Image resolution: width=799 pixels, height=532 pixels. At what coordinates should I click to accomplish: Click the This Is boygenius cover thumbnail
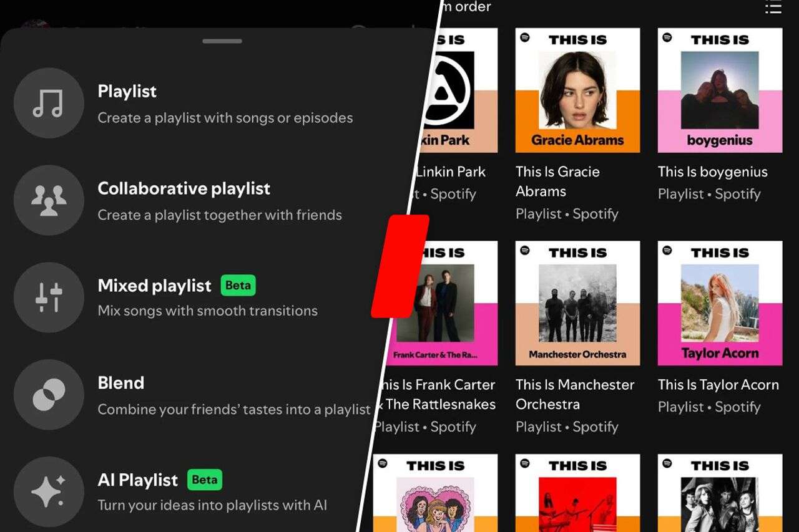pyautogui.click(x=719, y=90)
